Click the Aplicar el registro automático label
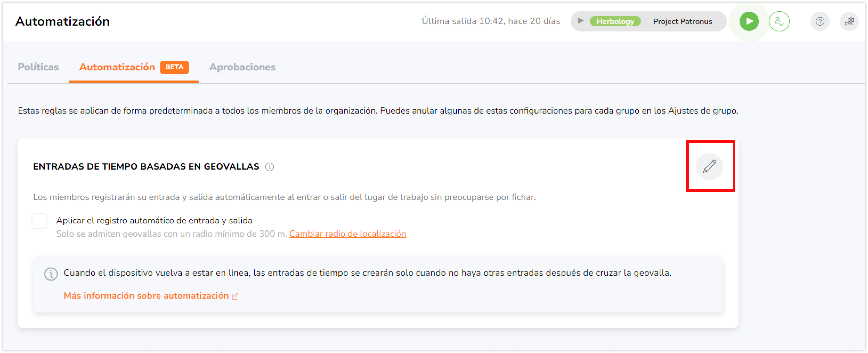The image size is (868, 353). click(x=154, y=220)
